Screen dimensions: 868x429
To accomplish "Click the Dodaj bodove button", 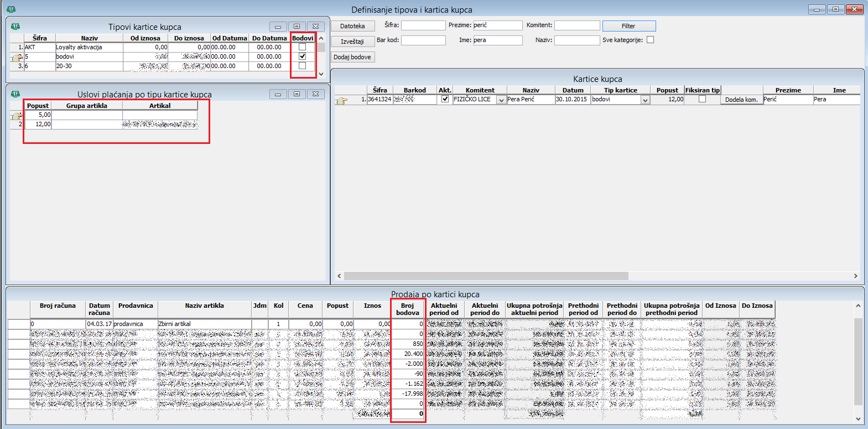I will (x=352, y=57).
